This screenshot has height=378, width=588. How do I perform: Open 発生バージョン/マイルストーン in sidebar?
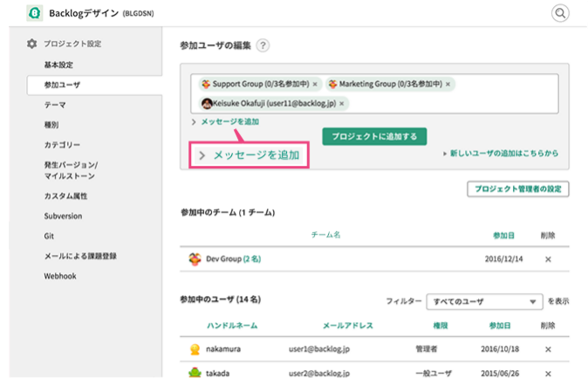[x=71, y=170]
